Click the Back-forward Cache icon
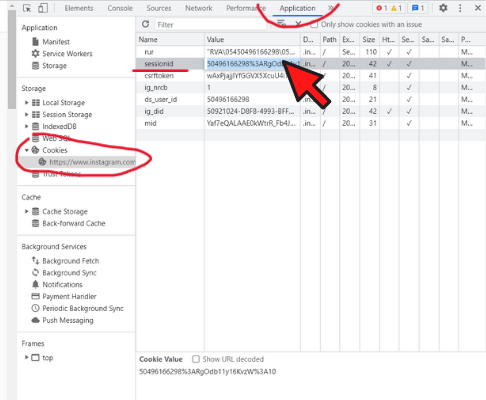The width and height of the screenshot is (486, 400). [35, 223]
